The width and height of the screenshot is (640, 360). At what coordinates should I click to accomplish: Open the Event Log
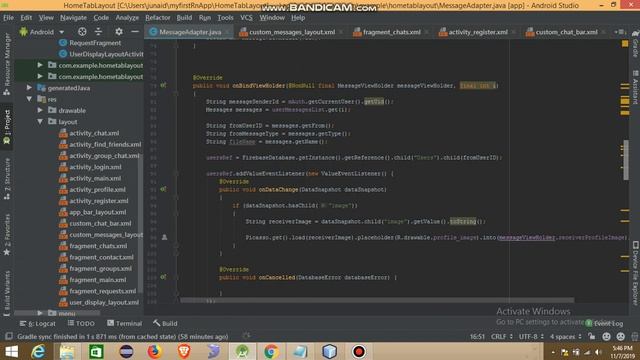(605, 324)
